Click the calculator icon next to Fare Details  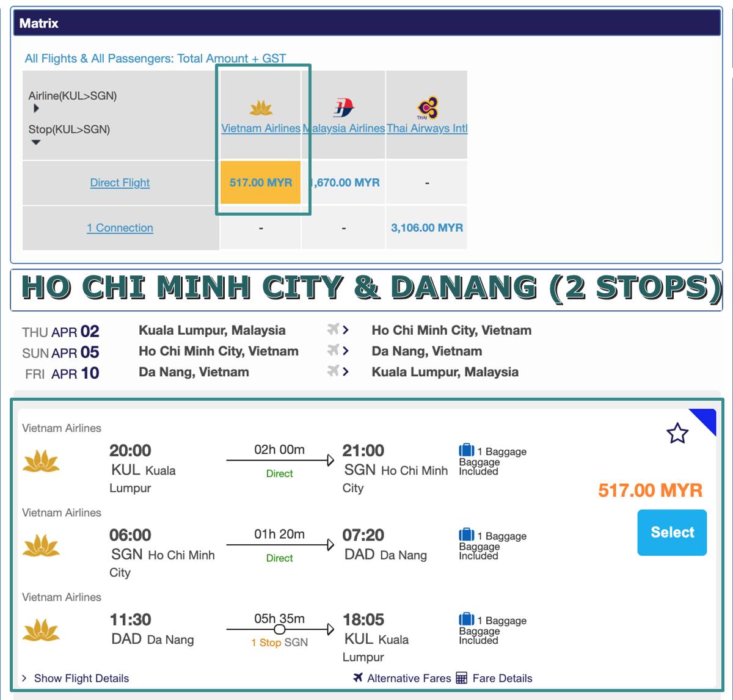pos(462,678)
